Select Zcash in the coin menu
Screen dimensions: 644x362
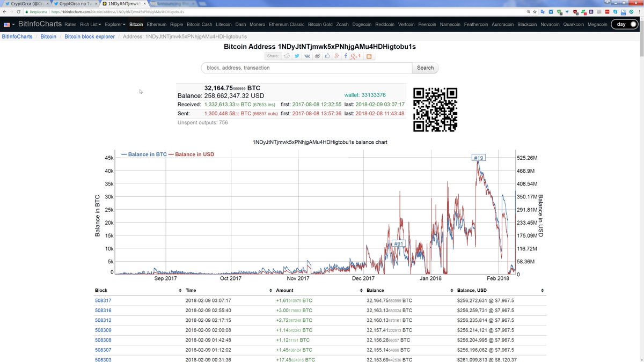click(x=342, y=24)
